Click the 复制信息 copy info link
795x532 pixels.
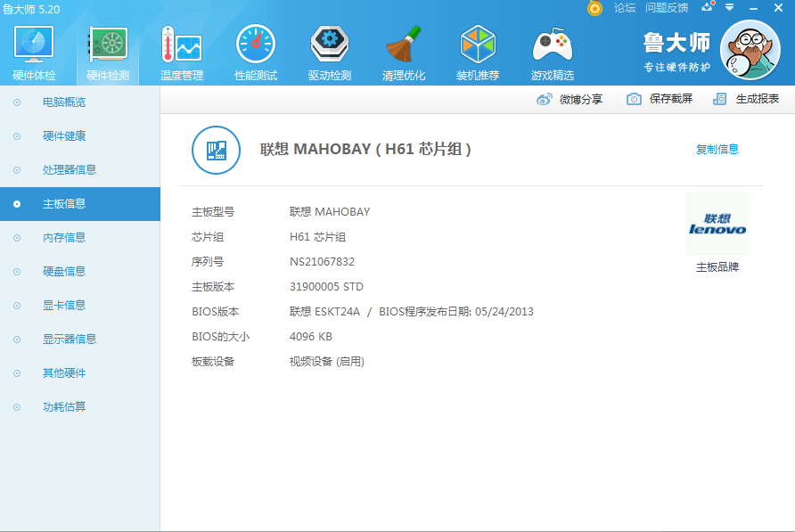pyautogui.click(x=717, y=149)
